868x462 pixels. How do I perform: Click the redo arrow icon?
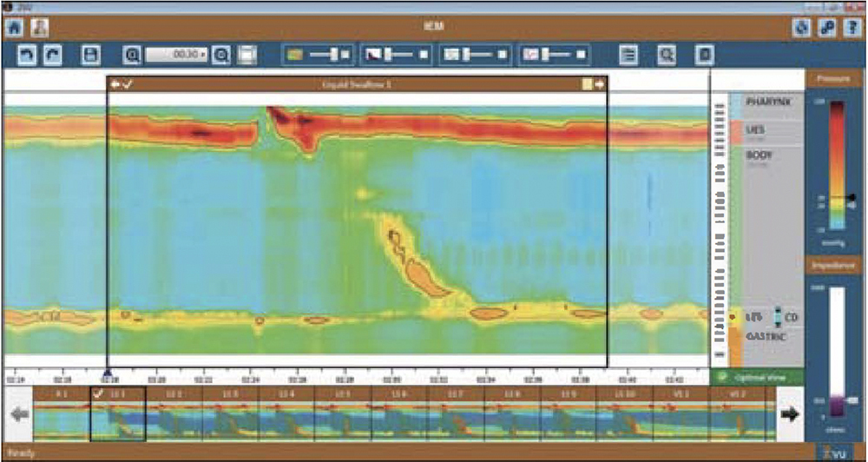point(53,56)
